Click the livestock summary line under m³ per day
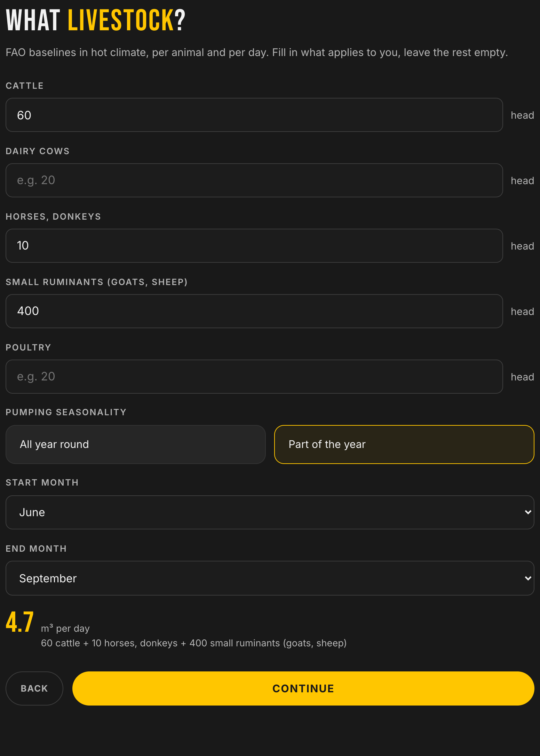Image resolution: width=540 pixels, height=756 pixels. tap(194, 643)
